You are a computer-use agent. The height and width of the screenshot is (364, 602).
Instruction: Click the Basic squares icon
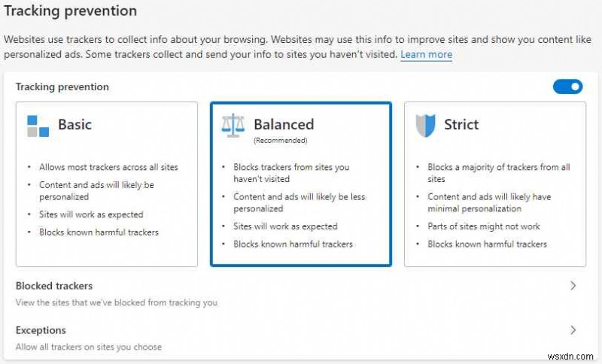tap(38, 126)
